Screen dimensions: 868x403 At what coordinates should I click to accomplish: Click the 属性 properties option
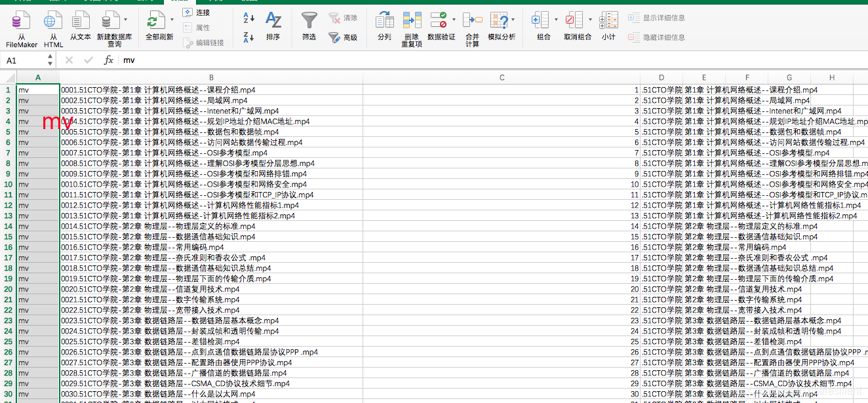[x=196, y=28]
